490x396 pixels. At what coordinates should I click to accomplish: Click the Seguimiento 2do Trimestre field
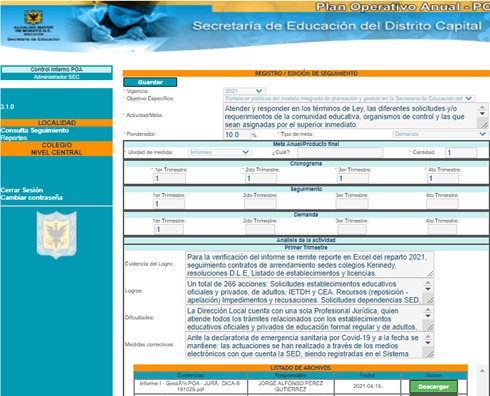pyautogui.click(x=260, y=204)
